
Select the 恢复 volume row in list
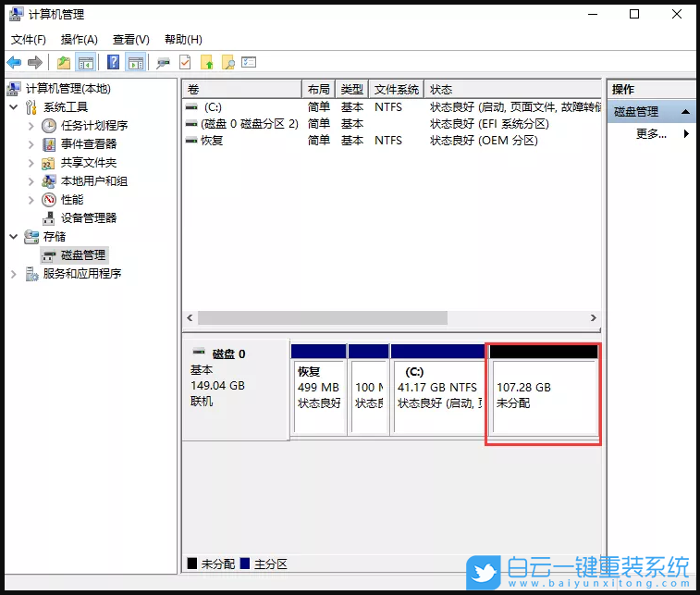click(x=392, y=141)
